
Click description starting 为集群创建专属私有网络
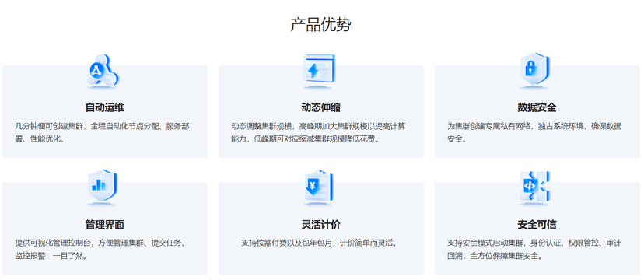click(x=534, y=132)
